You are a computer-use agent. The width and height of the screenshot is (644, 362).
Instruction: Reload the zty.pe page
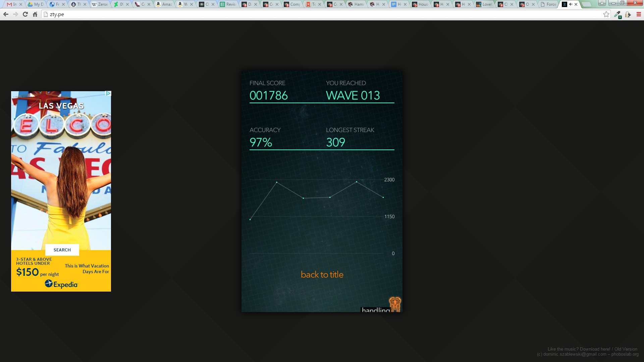coord(25,14)
